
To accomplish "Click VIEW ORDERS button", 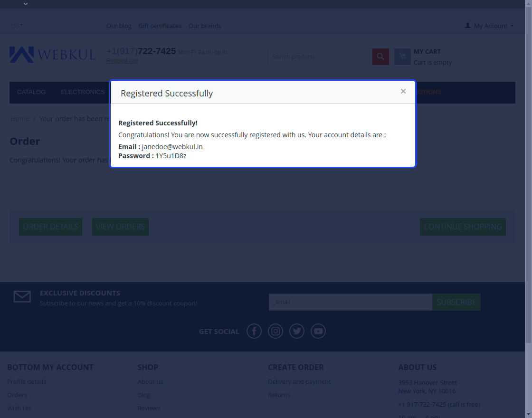I will (x=121, y=227).
